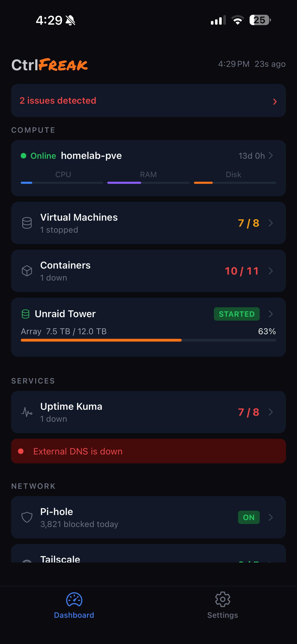This screenshot has width=297, height=644.
Task: Expand Containers with its chevron arrow
Action: tap(271, 271)
